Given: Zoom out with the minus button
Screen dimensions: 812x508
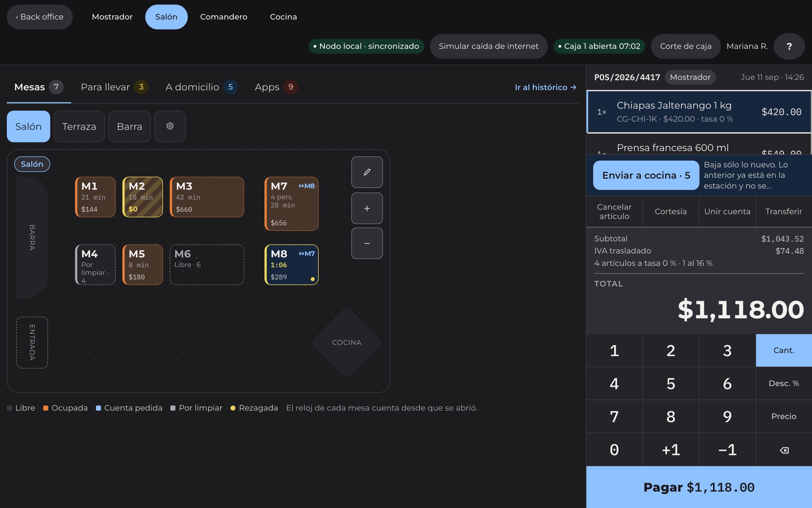Looking at the screenshot, I should coord(367,243).
